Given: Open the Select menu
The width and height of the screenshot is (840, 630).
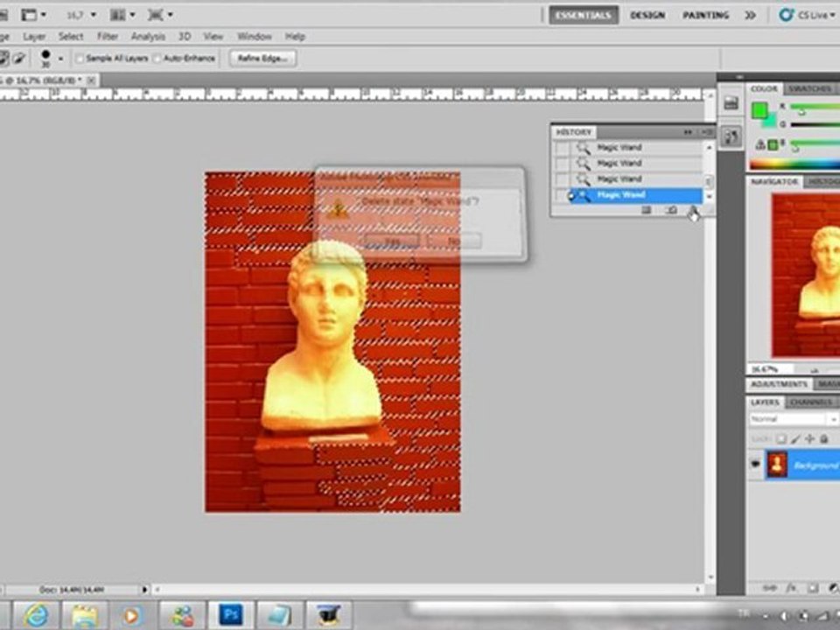Looking at the screenshot, I should [x=71, y=37].
